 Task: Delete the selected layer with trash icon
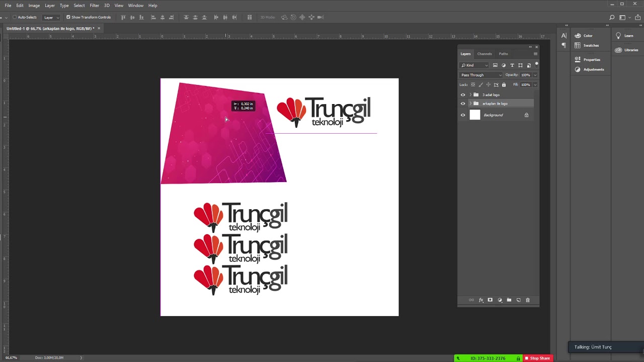click(x=528, y=300)
